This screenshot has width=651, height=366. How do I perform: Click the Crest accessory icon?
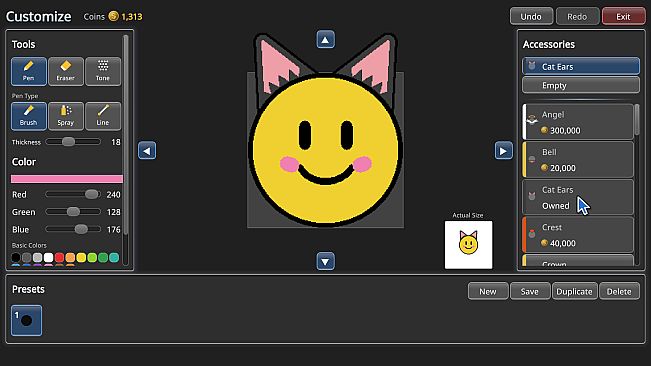[532, 234]
